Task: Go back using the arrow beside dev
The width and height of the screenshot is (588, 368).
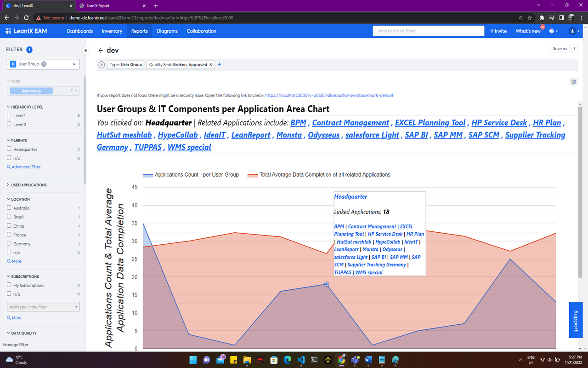Action: pos(101,51)
